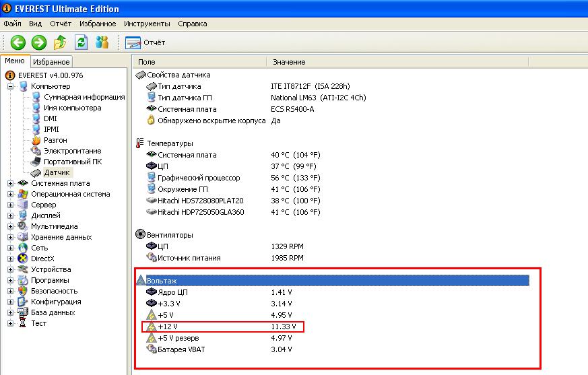Viewport: 588px width, 375px height.
Task: Click the Датчик sensor icon in tree
Action: point(36,173)
